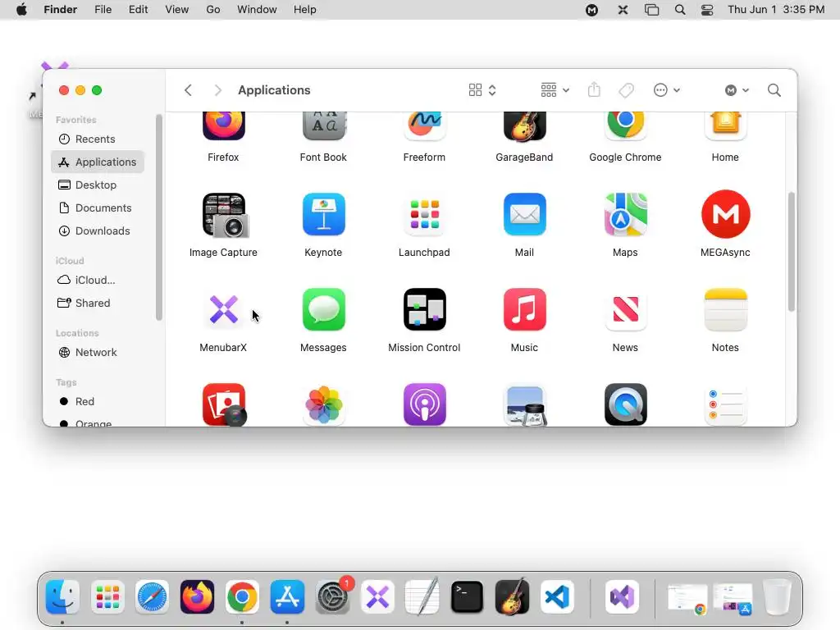
Task: Select the Mail app icon
Action: click(524, 214)
